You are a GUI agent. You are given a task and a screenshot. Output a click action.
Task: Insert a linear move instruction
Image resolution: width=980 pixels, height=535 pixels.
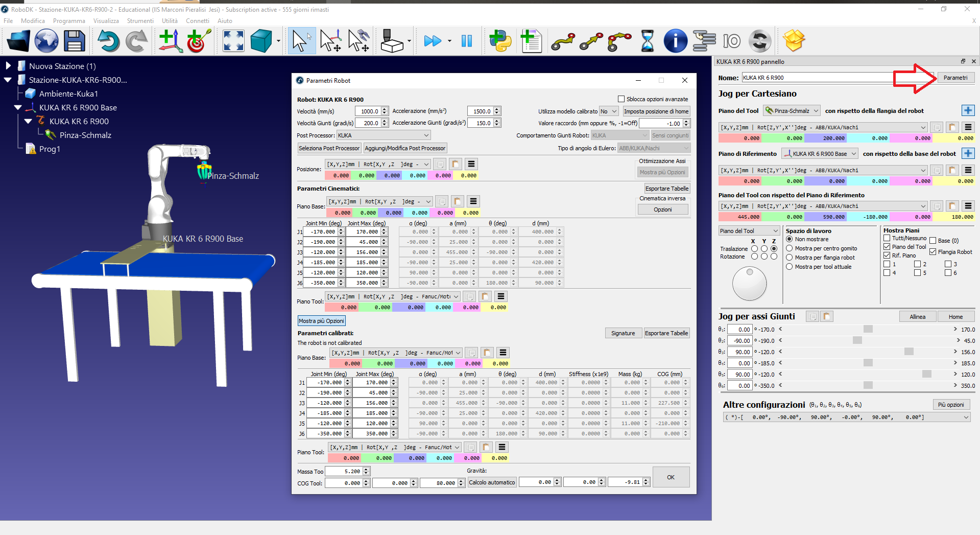point(591,41)
